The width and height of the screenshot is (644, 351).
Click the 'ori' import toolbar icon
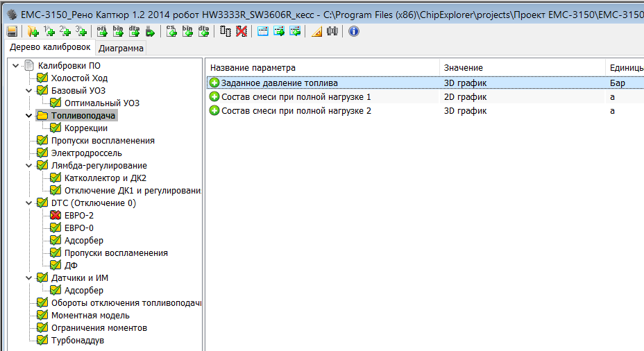pos(102,31)
